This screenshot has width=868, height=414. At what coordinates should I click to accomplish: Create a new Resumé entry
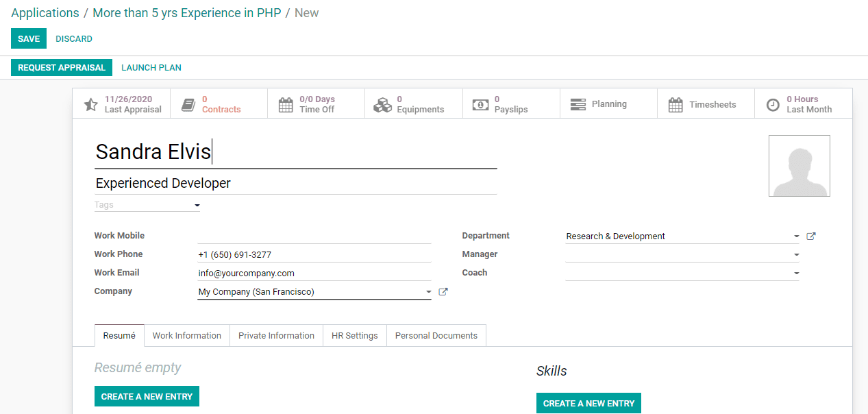(147, 396)
